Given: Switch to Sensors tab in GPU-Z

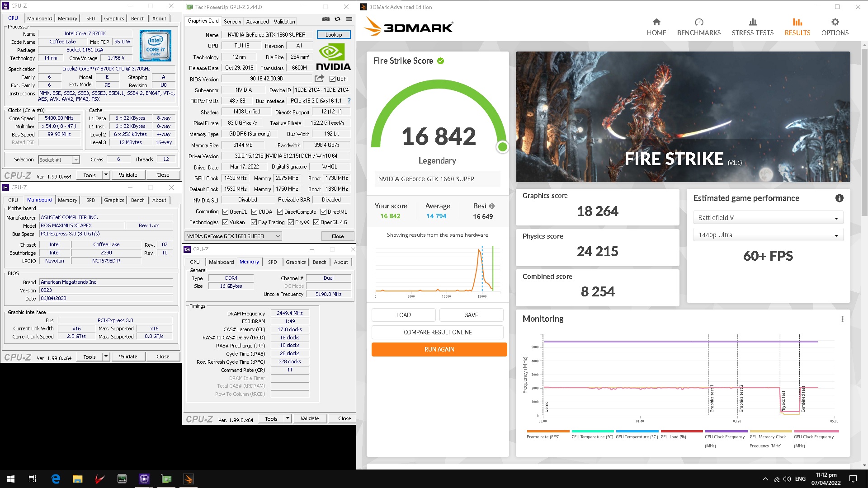Looking at the screenshot, I should (232, 22).
